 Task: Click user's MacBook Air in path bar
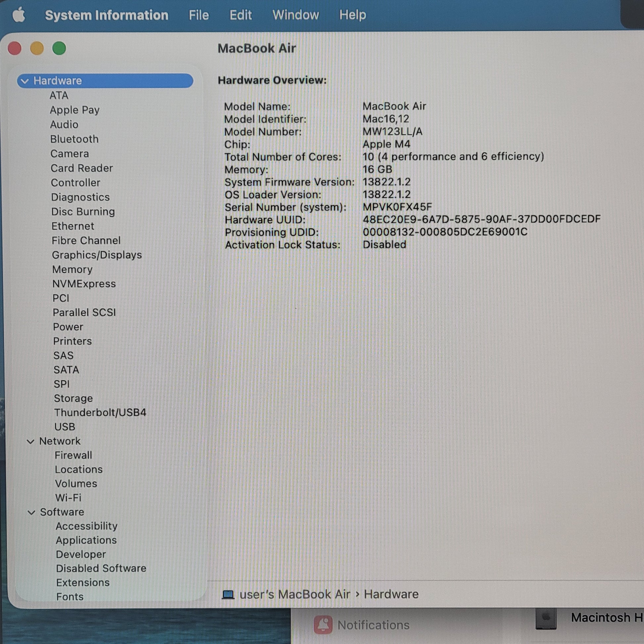tap(295, 594)
